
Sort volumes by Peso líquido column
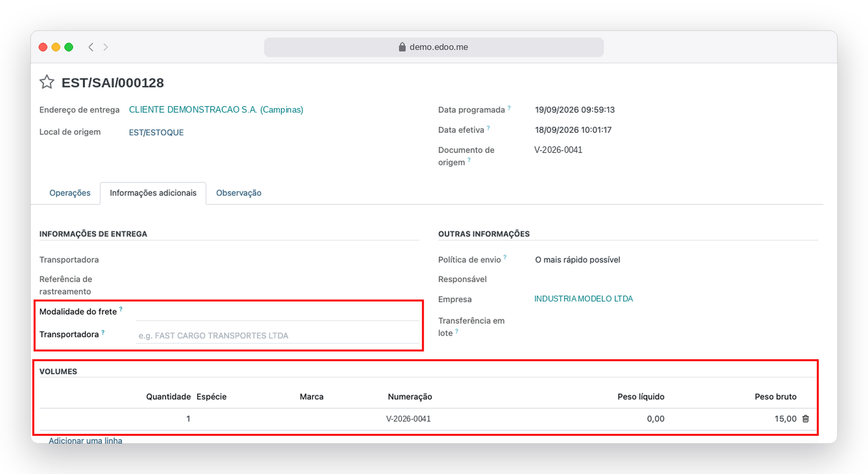pyautogui.click(x=641, y=397)
